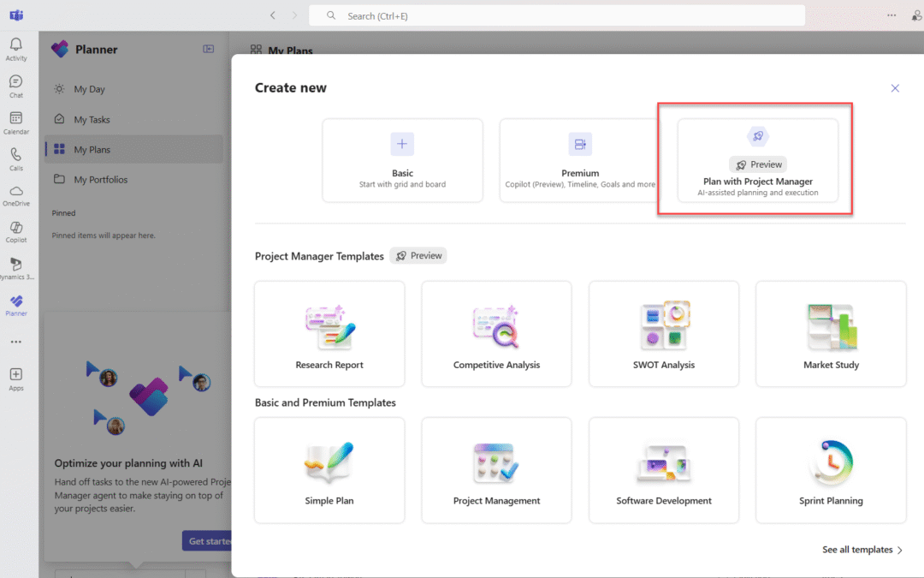
Task: Open Chat in the Teams sidebar
Action: [x=16, y=86]
